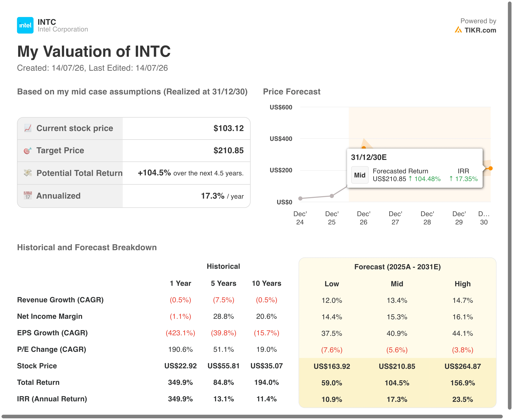This screenshot has height=420, width=513.
Task: Click the High total return value 156.9%
Action: [463, 383]
